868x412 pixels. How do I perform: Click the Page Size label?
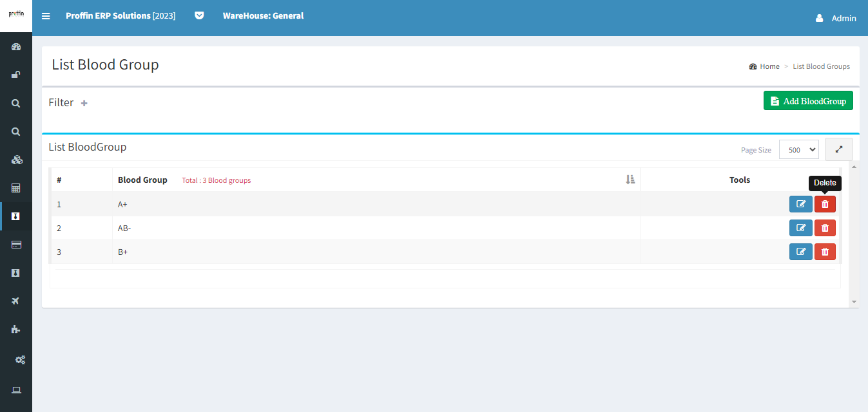coord(756,150)
